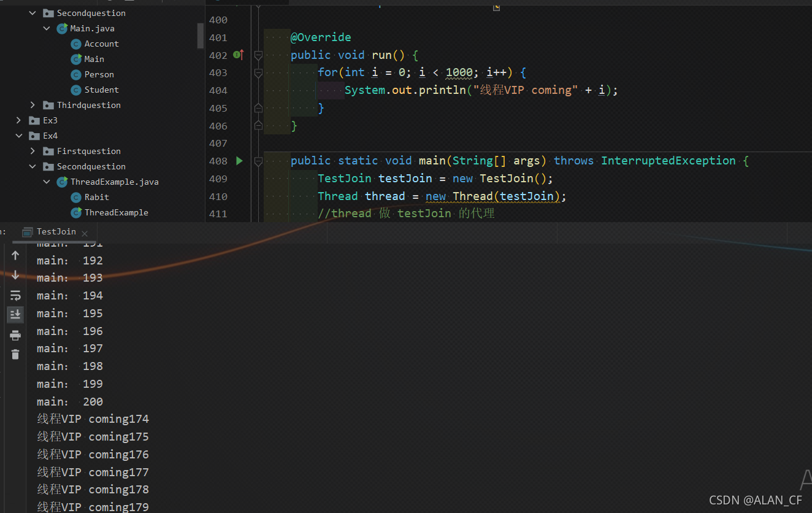Image resolution: width=812 pixels, height=513 pixels.
Task: Click the override marker icon at line 402
Action: (239, 55)
